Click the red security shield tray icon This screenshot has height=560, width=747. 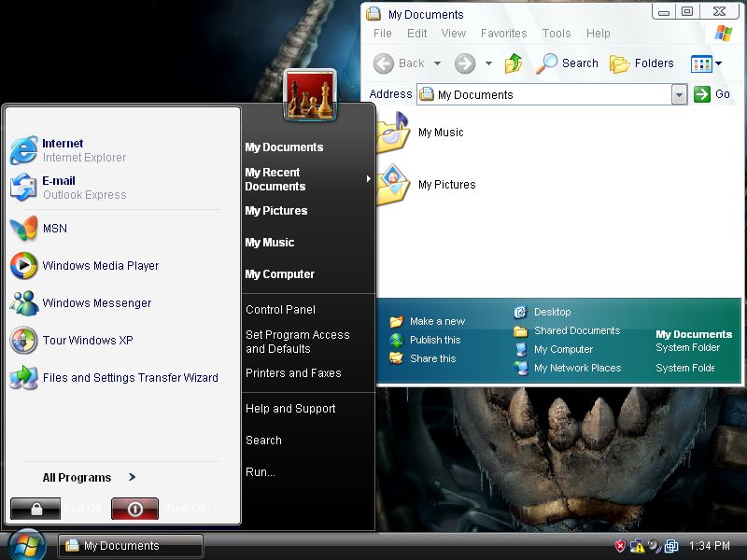(620, 546)
